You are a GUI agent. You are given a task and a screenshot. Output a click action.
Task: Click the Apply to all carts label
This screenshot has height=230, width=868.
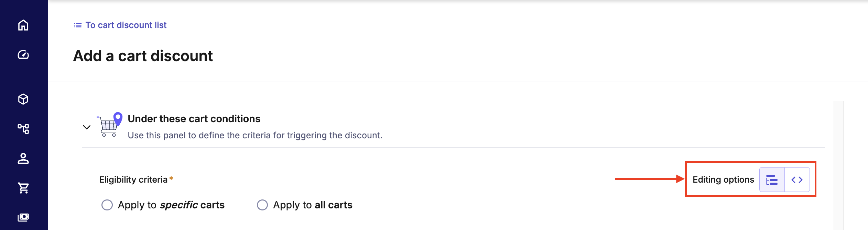313,205
